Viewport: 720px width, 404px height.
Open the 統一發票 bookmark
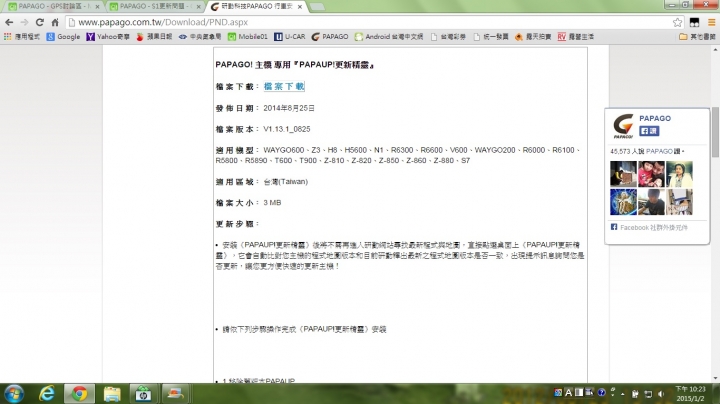coord(491,37)
